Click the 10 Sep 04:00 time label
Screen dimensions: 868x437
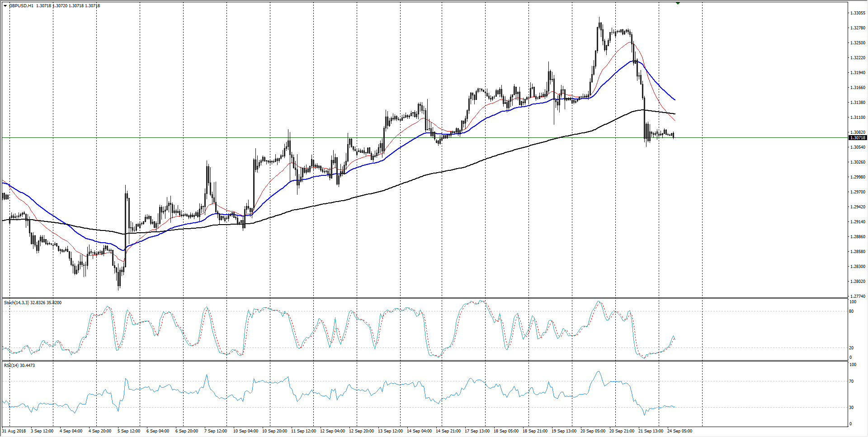[245, 431]
